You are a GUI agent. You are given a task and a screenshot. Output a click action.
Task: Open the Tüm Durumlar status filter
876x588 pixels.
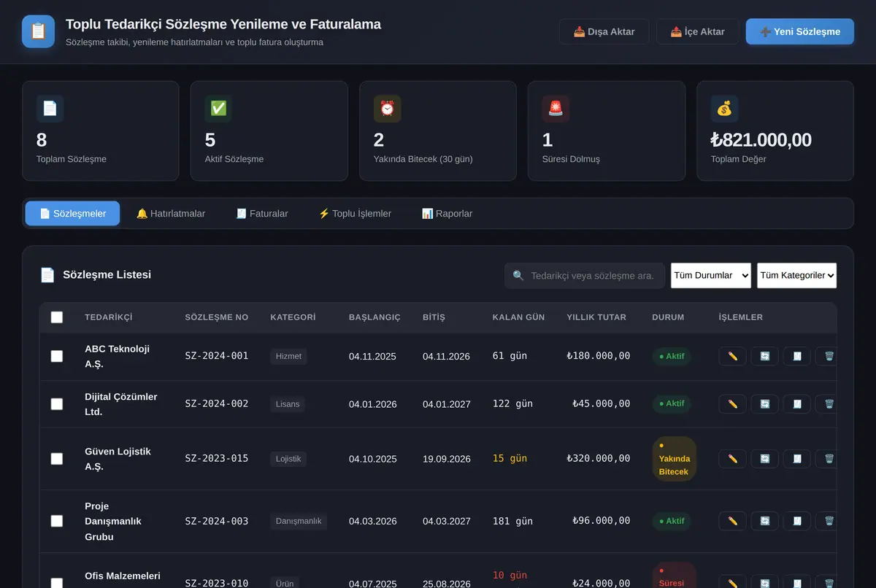[711, 276]
